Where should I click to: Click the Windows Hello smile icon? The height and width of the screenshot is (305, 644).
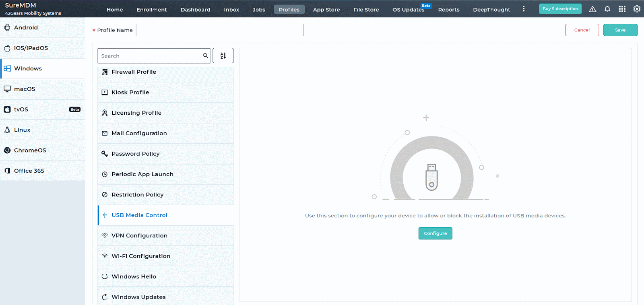click(x=105, y=276)
